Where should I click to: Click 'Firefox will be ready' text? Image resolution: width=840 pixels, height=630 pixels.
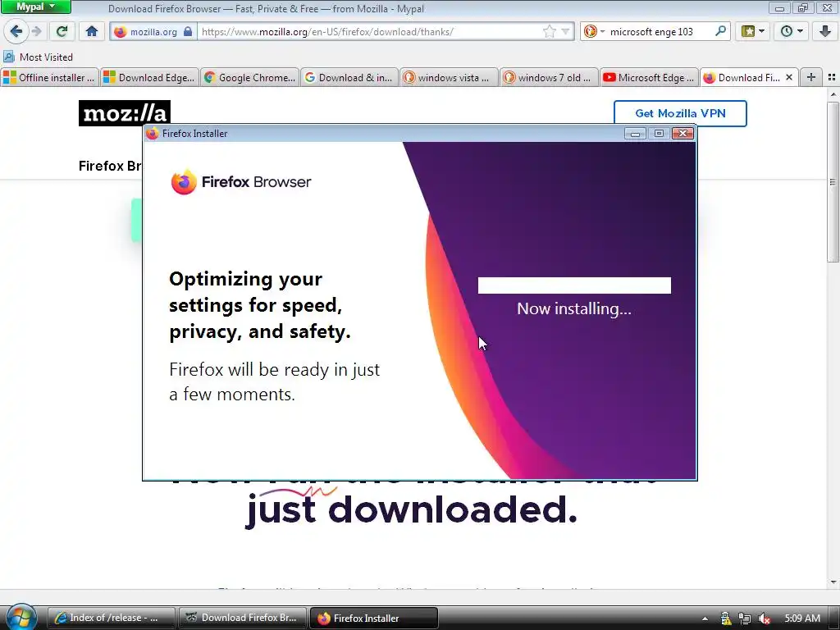(x=274, y=381)
